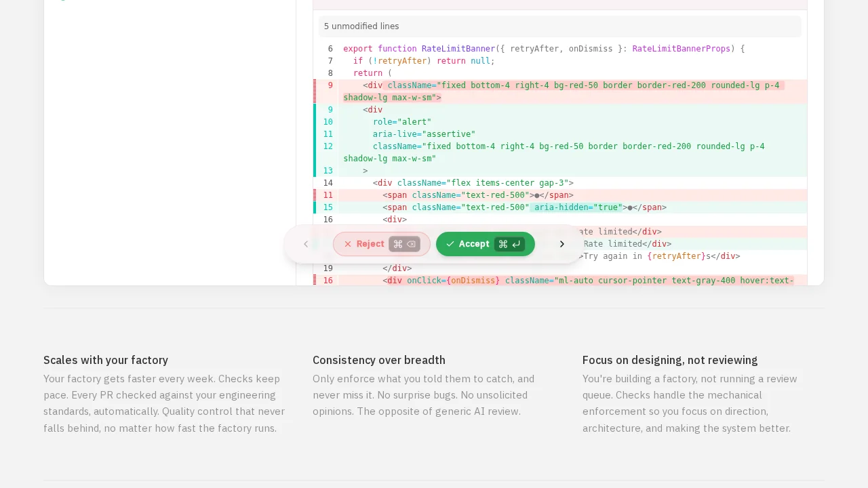Click the green added-line marker beside role="alert"
868x488 pixels.
315,122
